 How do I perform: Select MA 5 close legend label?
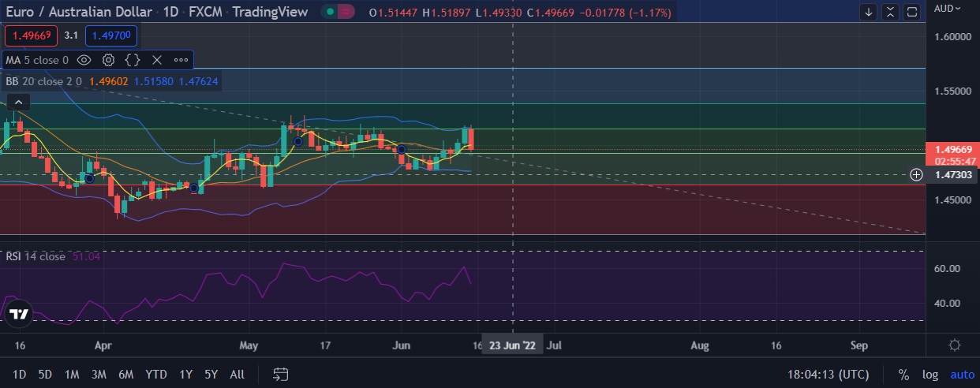pos(37,60)
